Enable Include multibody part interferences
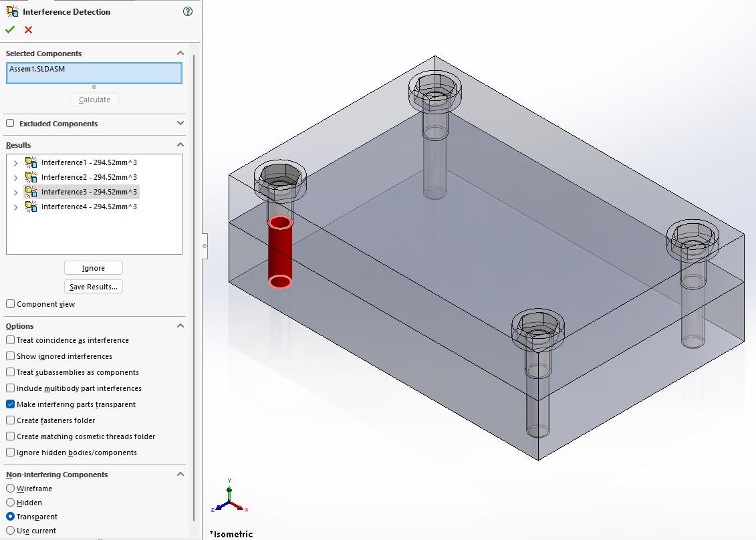Screen dimensions: 756x540 pyautogui.click(x=10, y=388)
